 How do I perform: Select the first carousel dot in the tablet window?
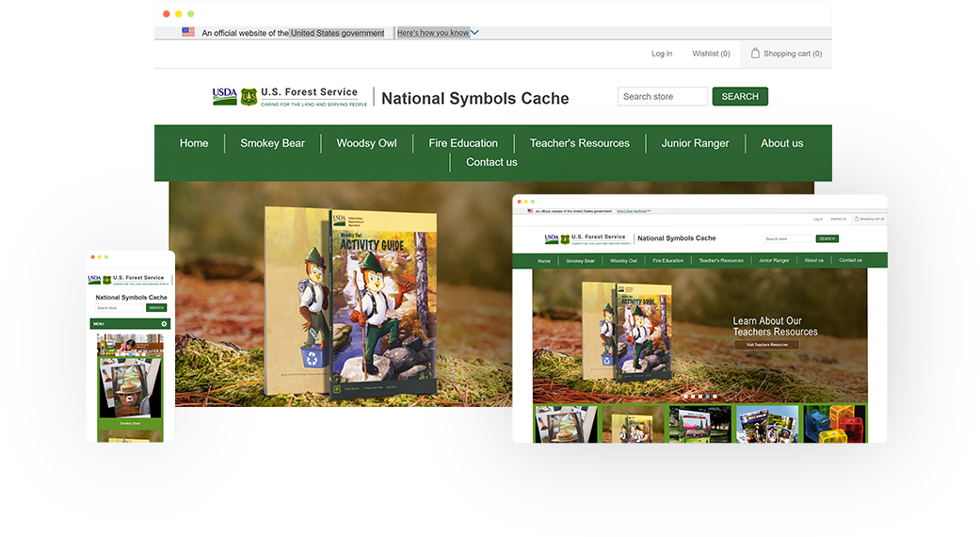[685, 397]
